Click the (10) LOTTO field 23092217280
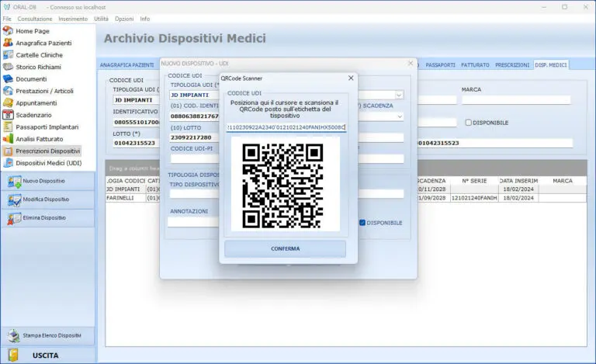 [194, 137]
